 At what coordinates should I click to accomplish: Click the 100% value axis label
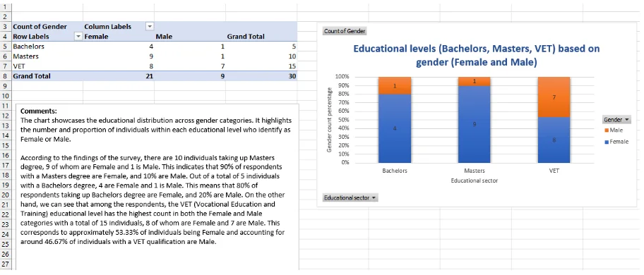click(342, 77)
